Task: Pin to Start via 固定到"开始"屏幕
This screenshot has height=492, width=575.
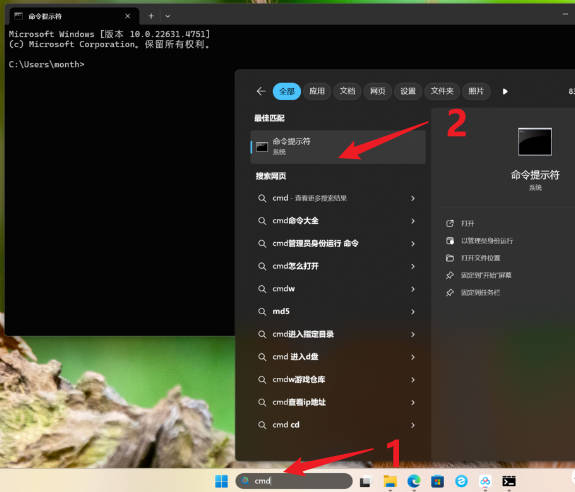Action: [x=478, y=275]
